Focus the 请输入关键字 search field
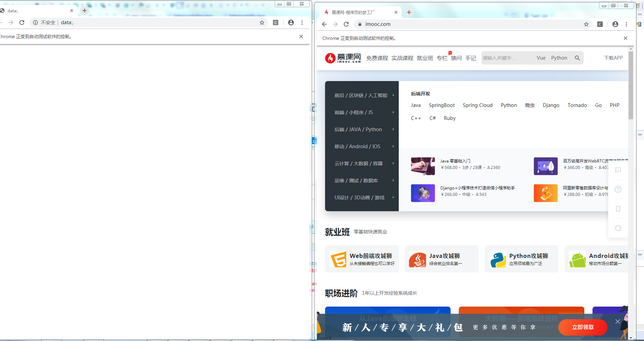This screenshot has width=644, height=341. click(x=507, y=58)
